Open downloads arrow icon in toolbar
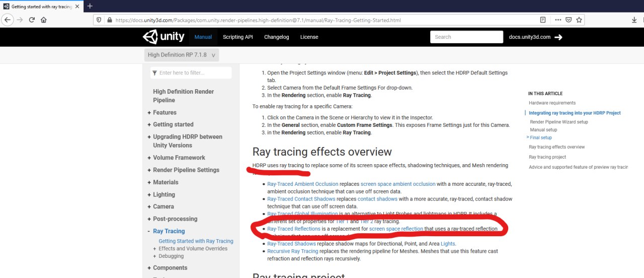The image size is (644, 278). pyautogui.click(x=634, y=20)
